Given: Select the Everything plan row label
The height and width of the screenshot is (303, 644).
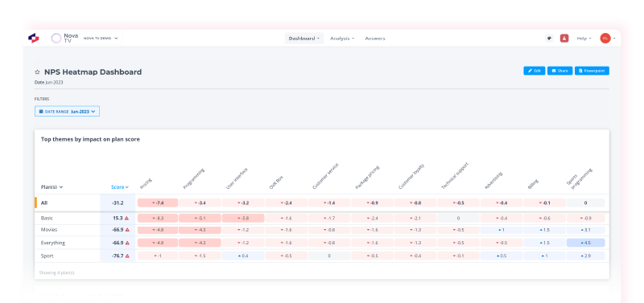Looking at the screenshot, I should click(x=52, y=244).
